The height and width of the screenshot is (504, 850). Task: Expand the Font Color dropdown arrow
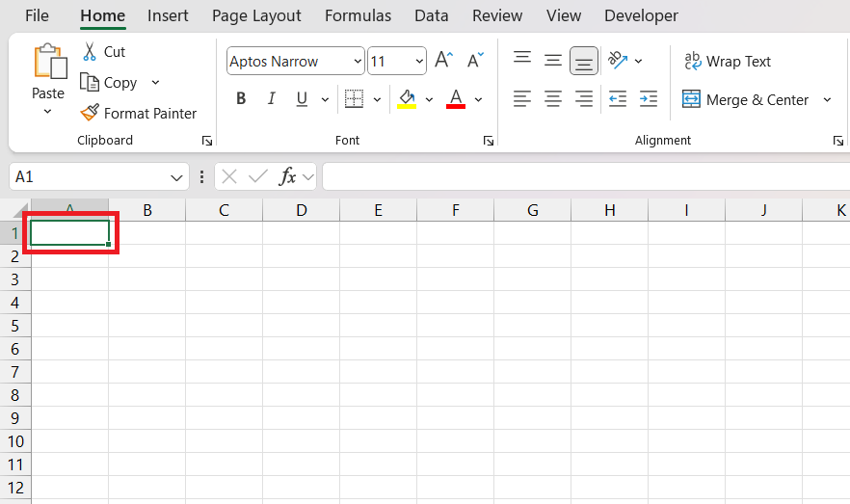click(478, 99)
